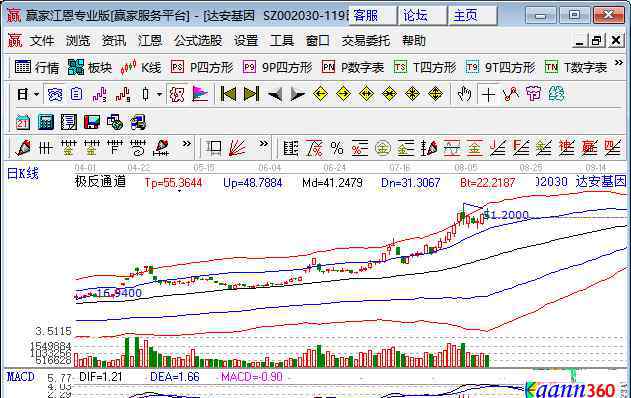
Task: Click the notepad document icon
Action: [x=69, y=122]
